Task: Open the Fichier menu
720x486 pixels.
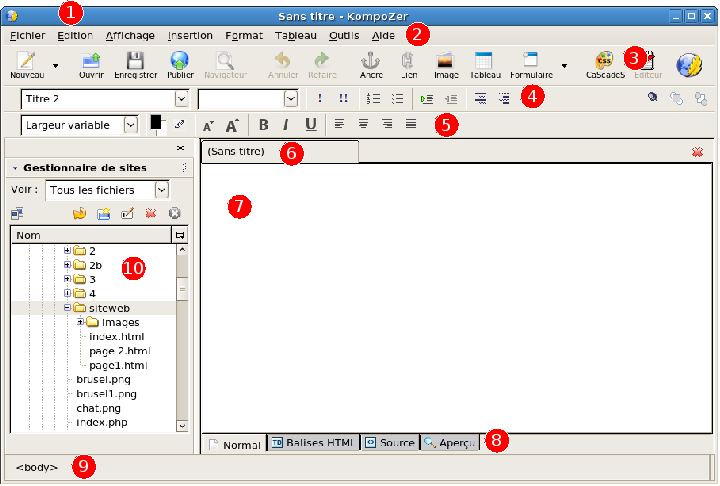Action: (x=28, y=35)
